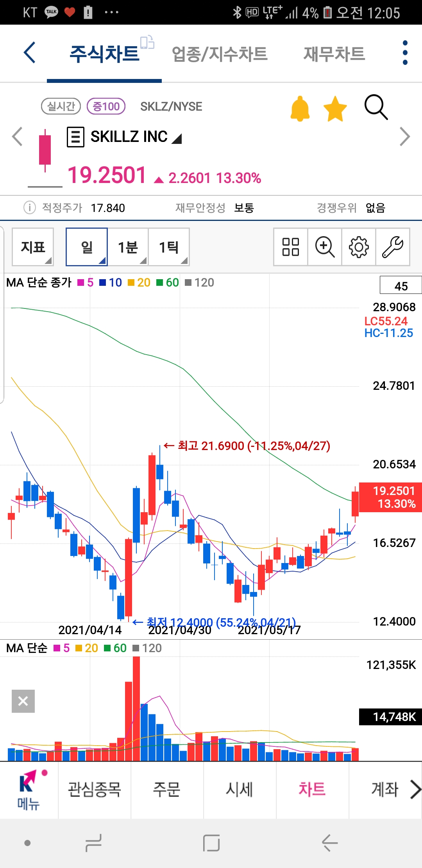The width and height of the screenshot is (422, 868).
Task: Toggle the 실시간 realtime badge
Action: pos(61,106)
